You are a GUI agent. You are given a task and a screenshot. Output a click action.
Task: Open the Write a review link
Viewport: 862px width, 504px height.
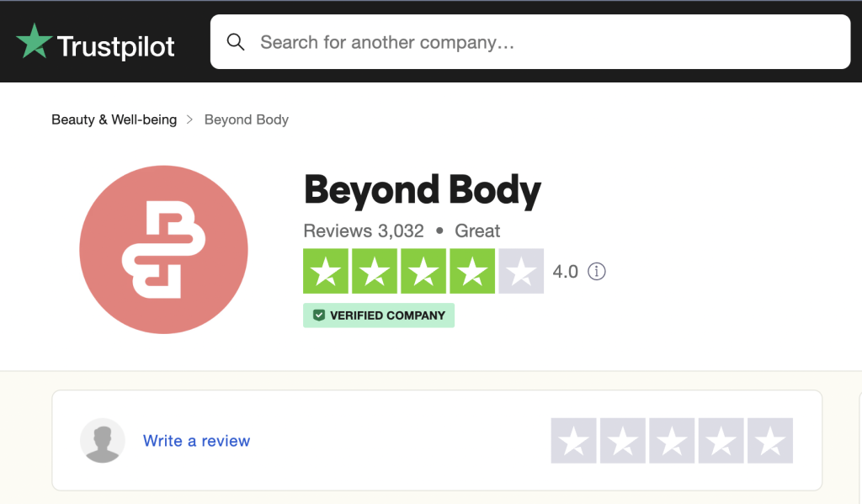pos(196,441)
